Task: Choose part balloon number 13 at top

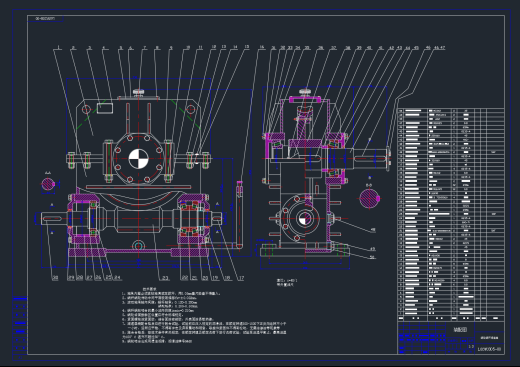Action: pyautogui.click(x=224, y=47)
